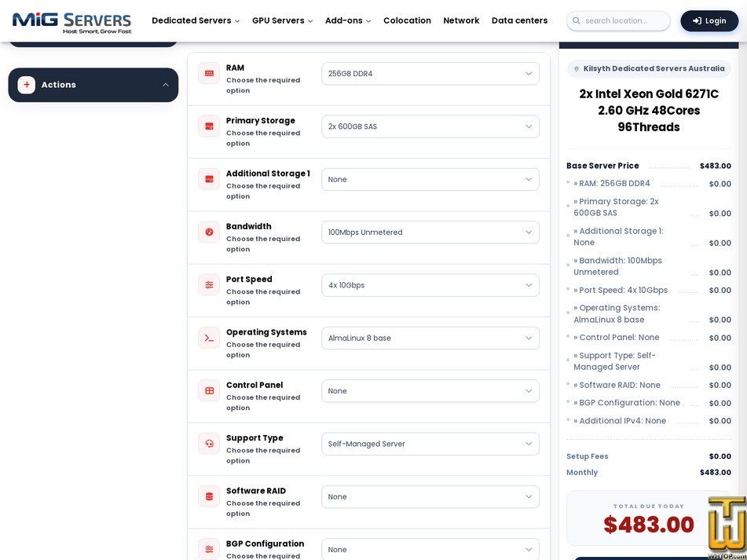Open the Support Type Self-Managed Server dropdown
The height and width of the screenshot is (560, 747).
click(430, 444)
